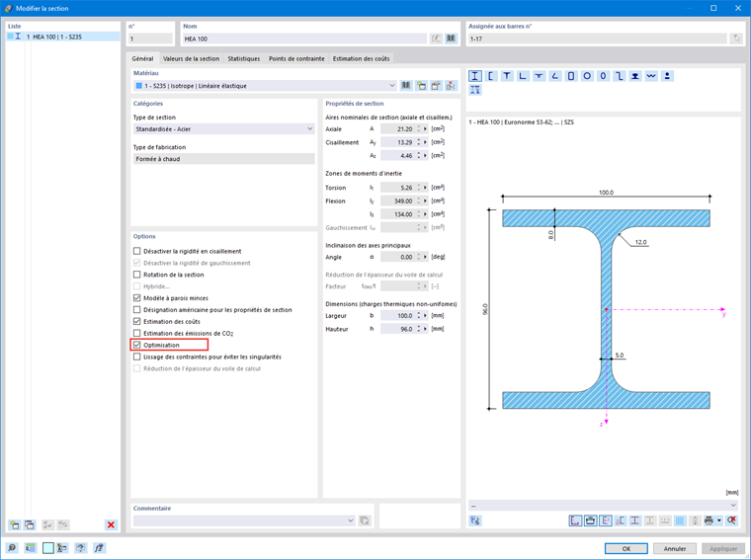Click Cisaillement Ay value 13.29
Viewport: 751px width, 560px height.
(x=397, y=142)
